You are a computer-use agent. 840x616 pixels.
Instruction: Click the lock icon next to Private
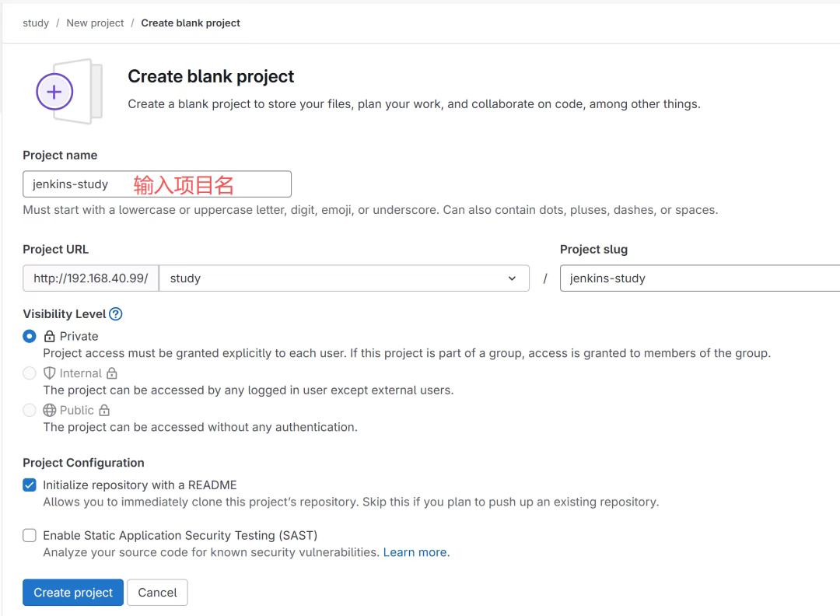[50, 337]
